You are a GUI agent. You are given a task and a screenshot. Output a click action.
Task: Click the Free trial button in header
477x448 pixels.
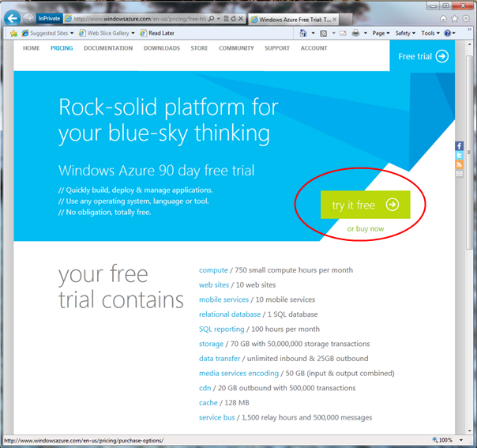423,56
